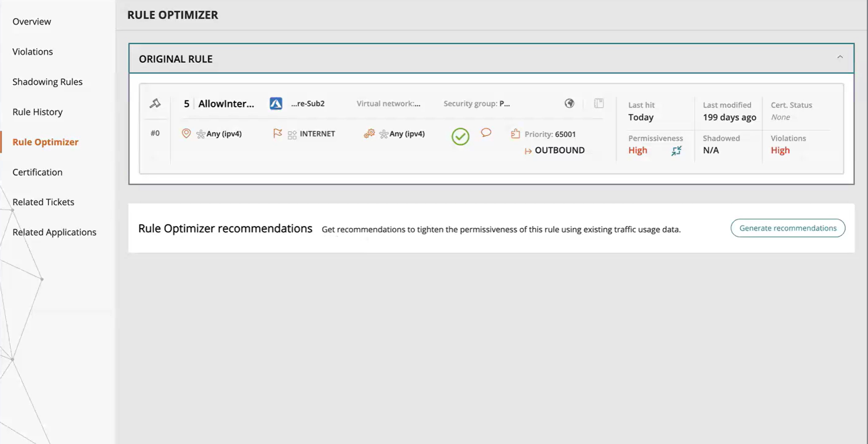This screenshot has width=868, height=444.
Task: Open the documentation panel icon next to globe
Action: point(599,103)
